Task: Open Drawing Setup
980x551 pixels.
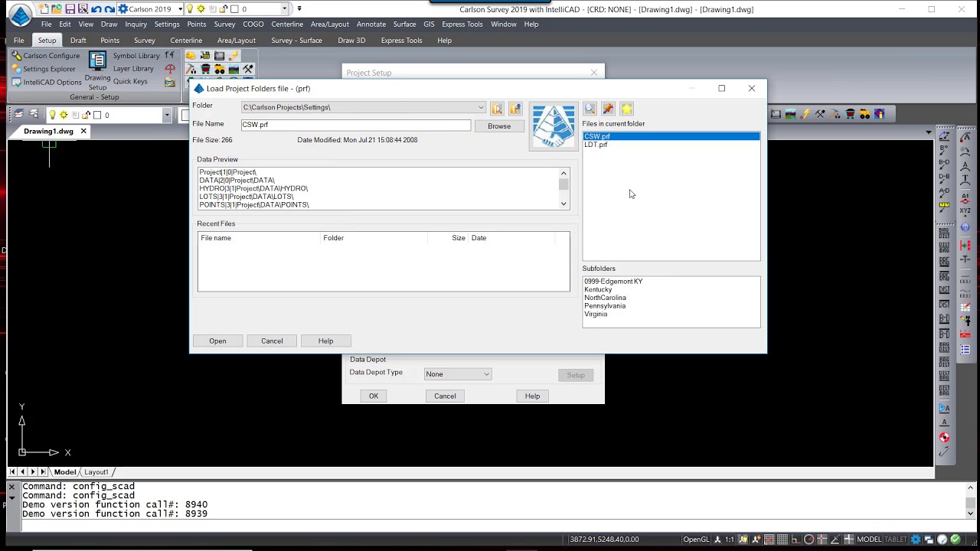Action: pos(97,71)
